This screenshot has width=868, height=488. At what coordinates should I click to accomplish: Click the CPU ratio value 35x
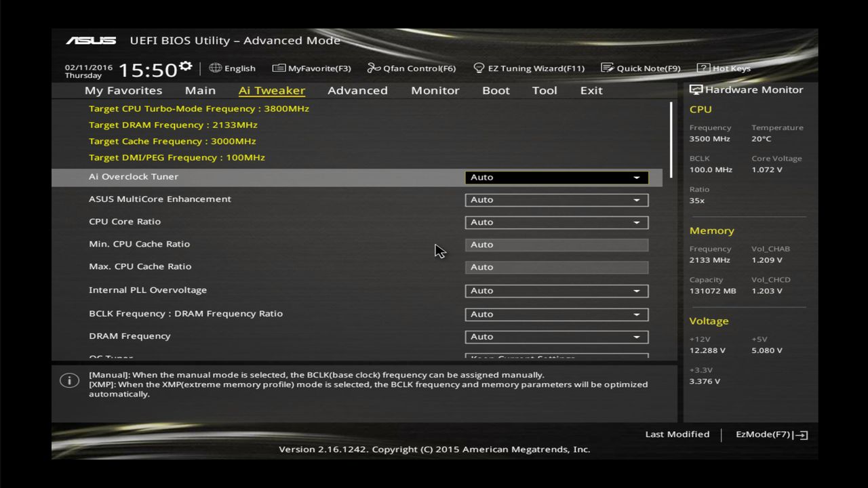click(x=696, y=200)
